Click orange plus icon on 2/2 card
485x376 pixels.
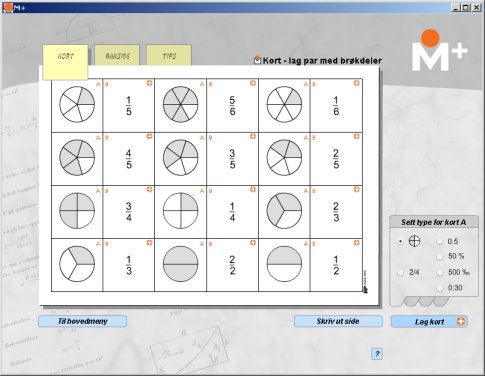pos(253,243)
